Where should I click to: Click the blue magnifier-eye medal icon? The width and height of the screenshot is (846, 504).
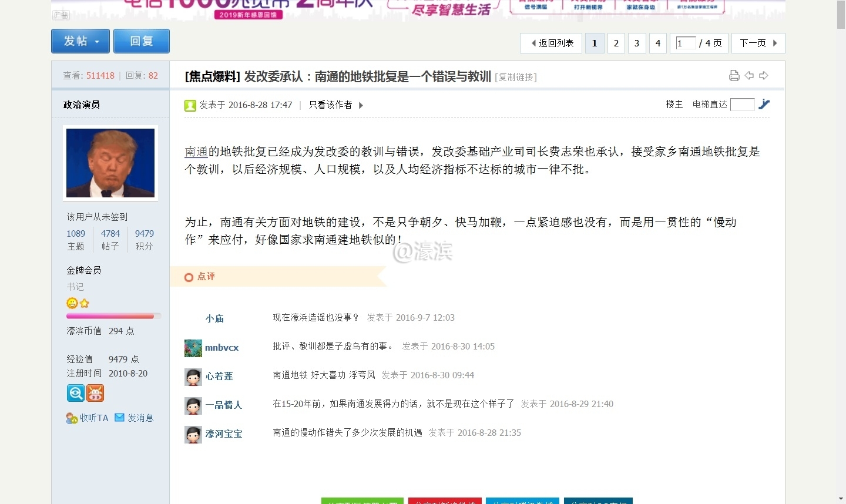76,393
